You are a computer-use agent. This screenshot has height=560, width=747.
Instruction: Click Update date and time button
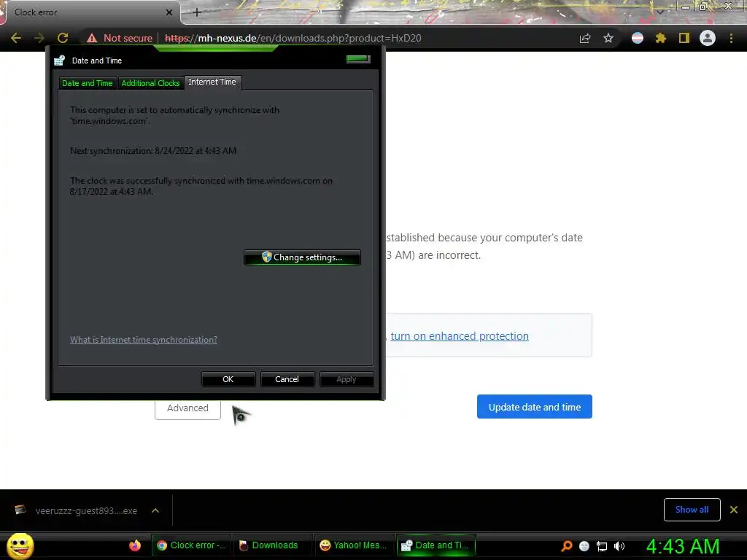(535, 407)
